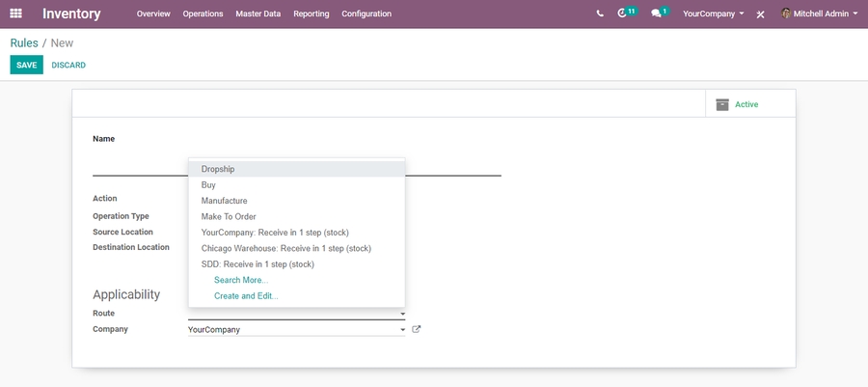The height and width of the screenshot is (387, 868).
Task: Open the conversations chat bubble icon
Action: (x=657, y=14)
